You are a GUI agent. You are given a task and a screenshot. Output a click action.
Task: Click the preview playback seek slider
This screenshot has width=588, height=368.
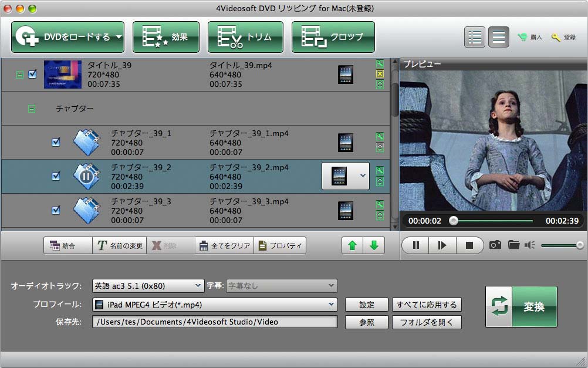(492, 221)
